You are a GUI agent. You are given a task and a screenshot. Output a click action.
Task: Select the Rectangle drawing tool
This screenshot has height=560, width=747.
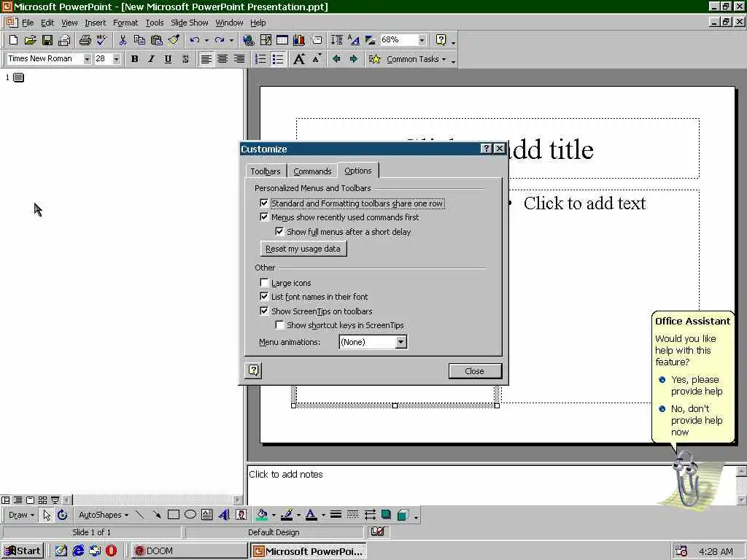point(174,514)
